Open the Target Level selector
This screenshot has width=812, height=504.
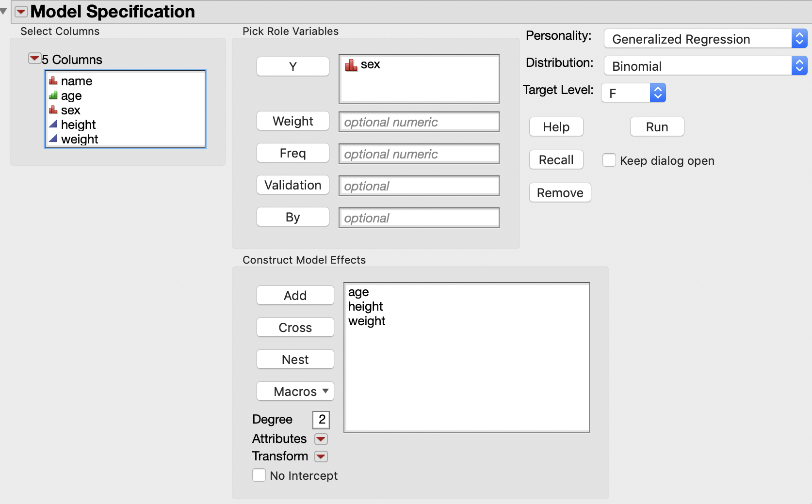pos(658,93)
